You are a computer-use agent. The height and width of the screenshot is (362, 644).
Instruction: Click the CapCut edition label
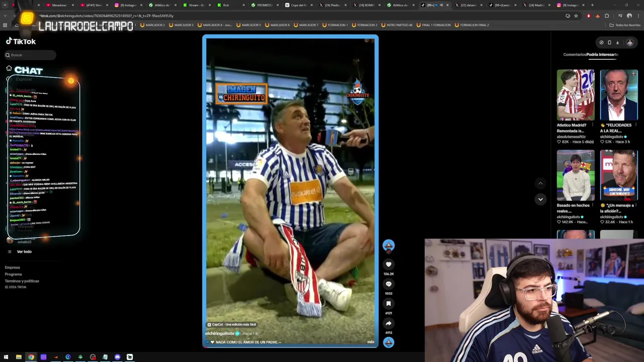pos(232,324)
